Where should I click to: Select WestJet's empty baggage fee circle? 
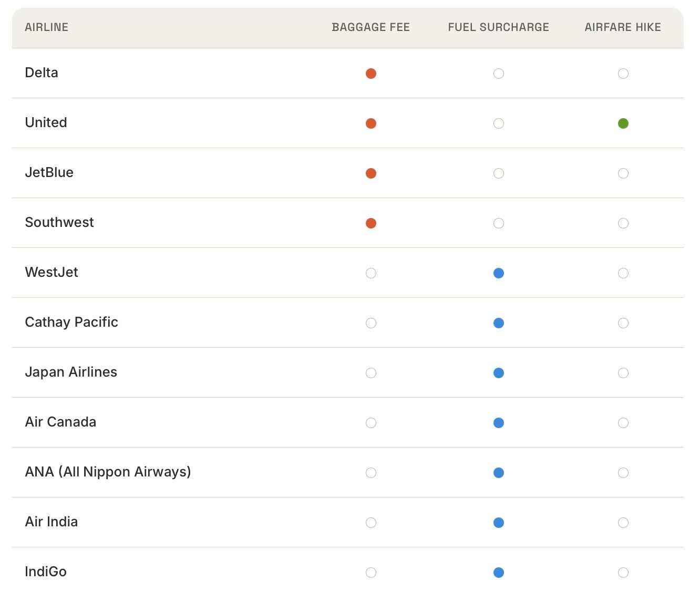(371, 273)
